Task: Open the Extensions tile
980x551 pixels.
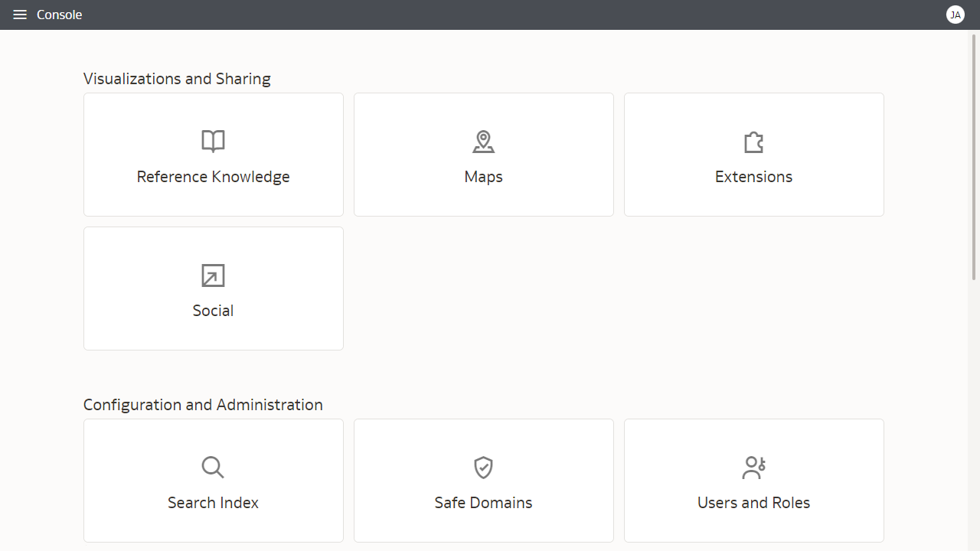Action: point(753,154)
